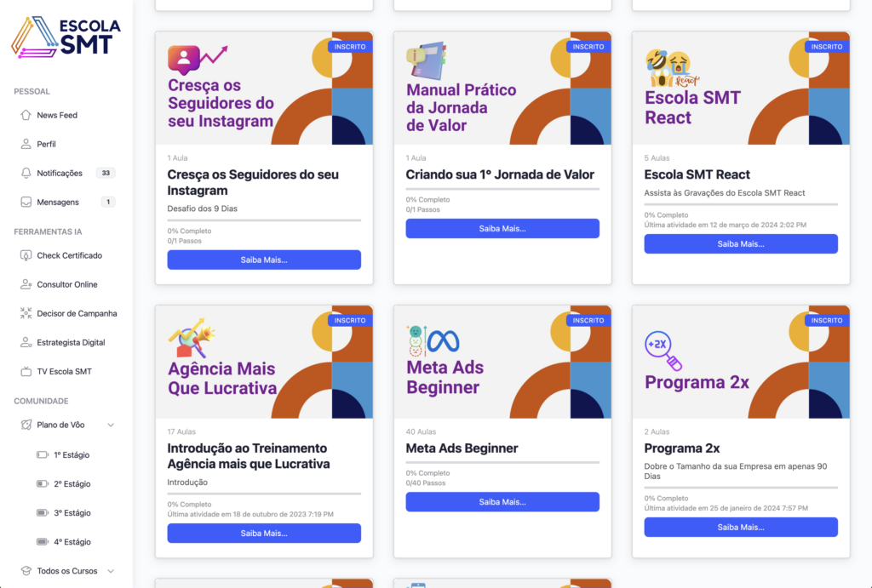The image size is (872, 588).
Task: Click the News Feed home icon
Action: click(26, 115)
